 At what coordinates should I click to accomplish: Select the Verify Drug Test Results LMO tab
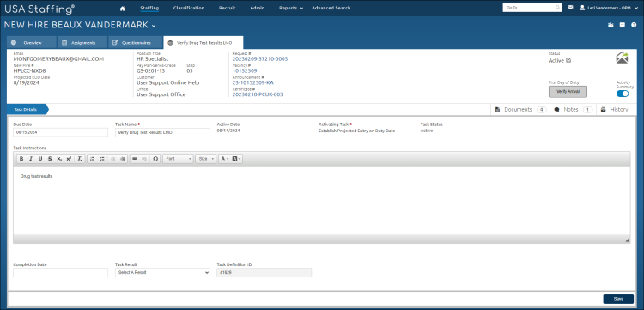tap(203, 42)
